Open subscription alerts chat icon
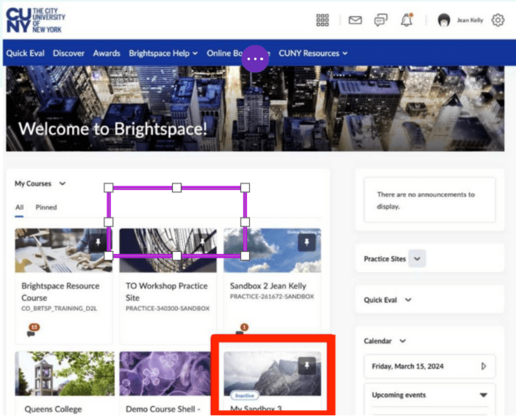 pyautogui.click(x=380, y=20)
